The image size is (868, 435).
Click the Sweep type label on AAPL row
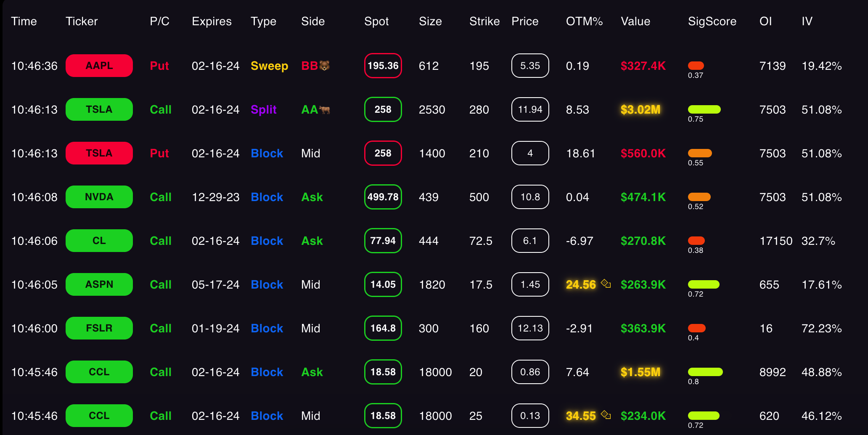(x=269, y=66)
